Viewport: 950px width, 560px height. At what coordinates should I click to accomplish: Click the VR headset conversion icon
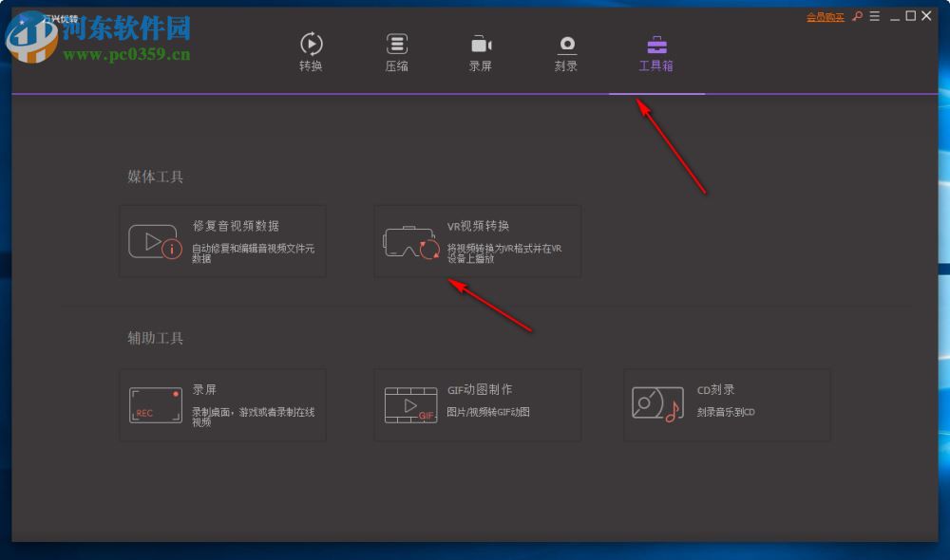tap(410, 239)
